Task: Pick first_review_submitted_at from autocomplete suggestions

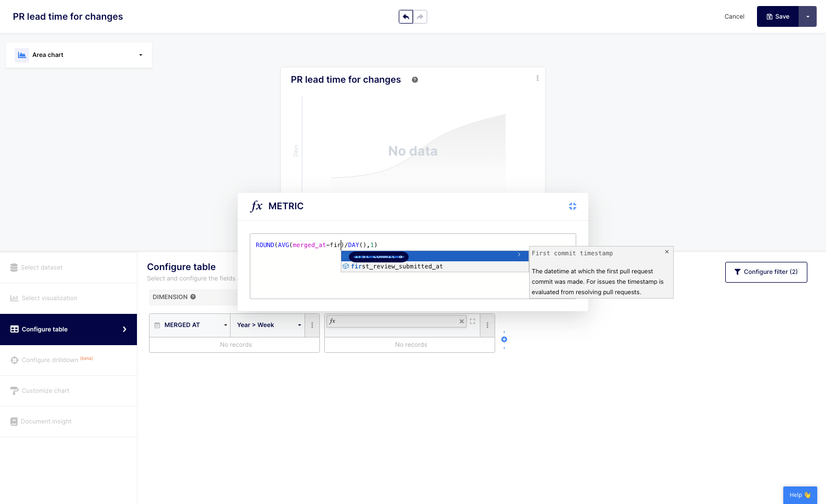Action: tap(397, 267)
